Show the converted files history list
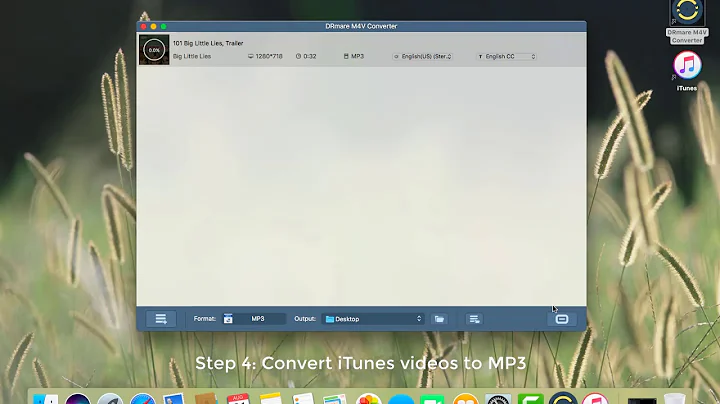Screen dimensions: 720x404 coord(474,319)
